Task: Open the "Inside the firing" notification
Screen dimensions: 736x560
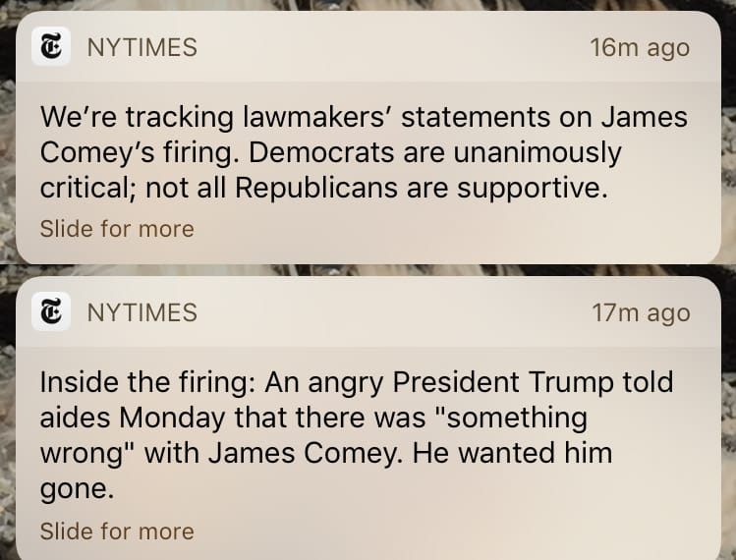Action: click(x=364, y=432)
